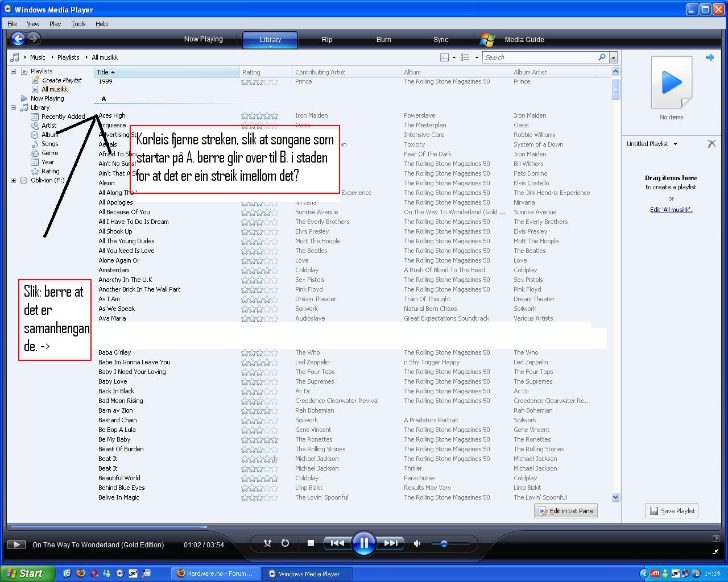Open All musikk breadcrumb arrow
728x582 pixels.
pos(87,57)
